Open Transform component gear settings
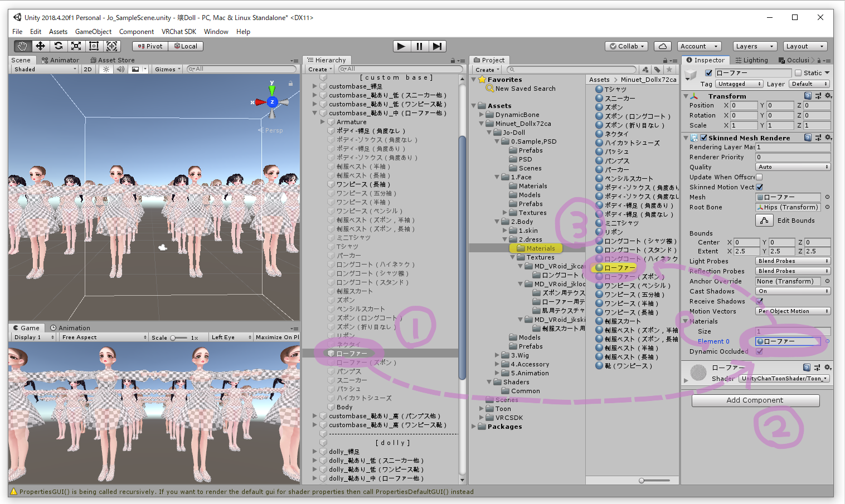Image resolution: width=845 pixels, height=504 pixels. coord(828,96)
